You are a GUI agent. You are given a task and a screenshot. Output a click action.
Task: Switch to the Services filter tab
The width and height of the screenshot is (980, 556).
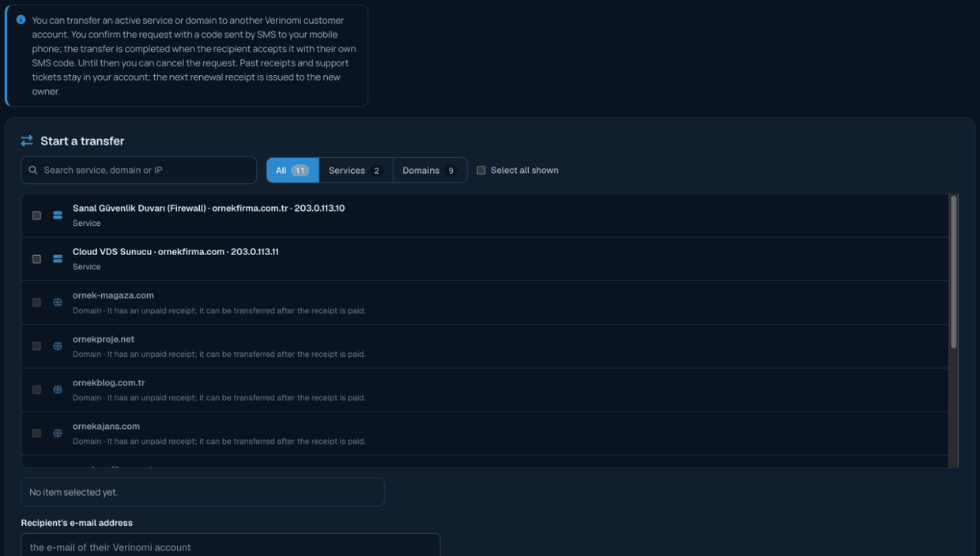click(x=356, y=171)
